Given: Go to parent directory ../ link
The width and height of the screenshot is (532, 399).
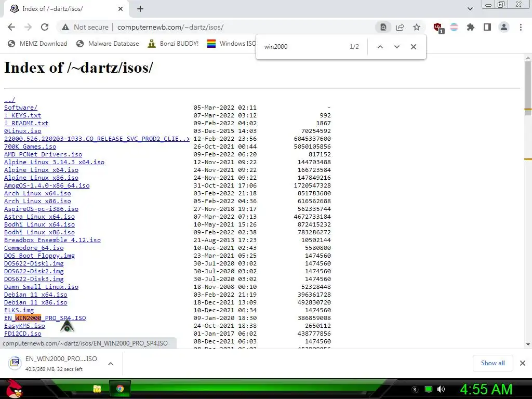Looking at the screenshot, I should pos(9,100).
